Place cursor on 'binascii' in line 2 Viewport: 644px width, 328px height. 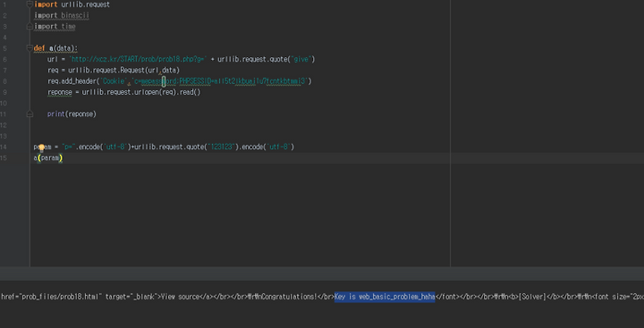coord(75,15)
